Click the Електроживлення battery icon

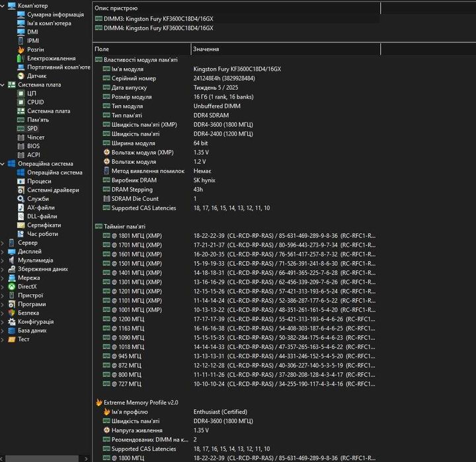[x=21, y=58]
